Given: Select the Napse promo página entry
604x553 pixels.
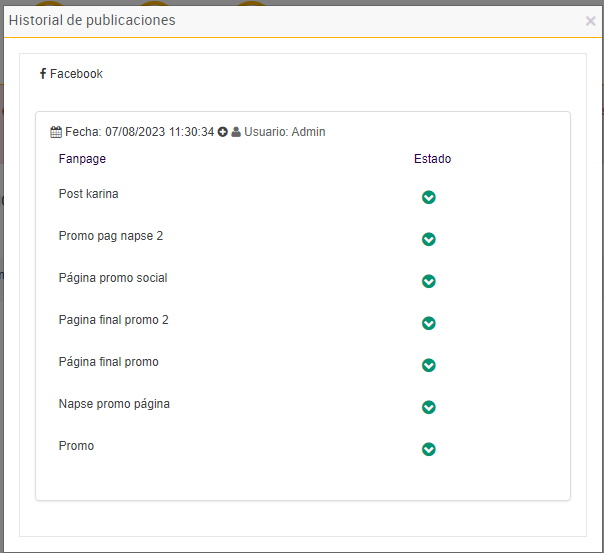Looking at the screenshot, I should click(114, 404).
